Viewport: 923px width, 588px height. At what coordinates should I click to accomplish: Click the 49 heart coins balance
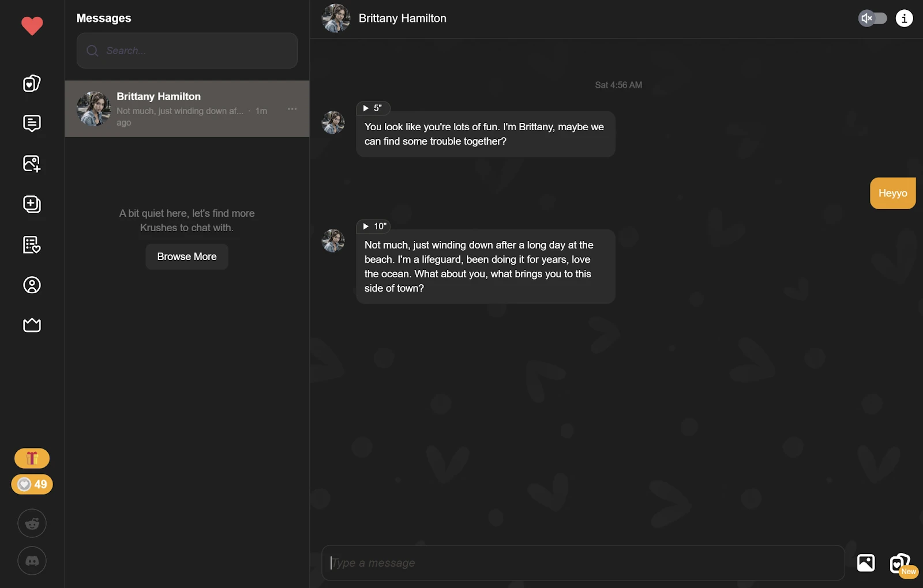32,484
